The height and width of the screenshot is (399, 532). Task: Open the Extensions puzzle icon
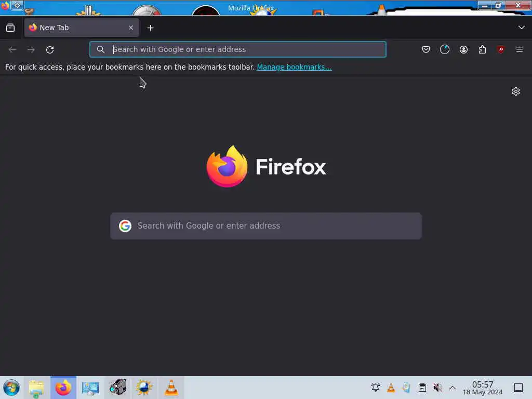[482, 49]
